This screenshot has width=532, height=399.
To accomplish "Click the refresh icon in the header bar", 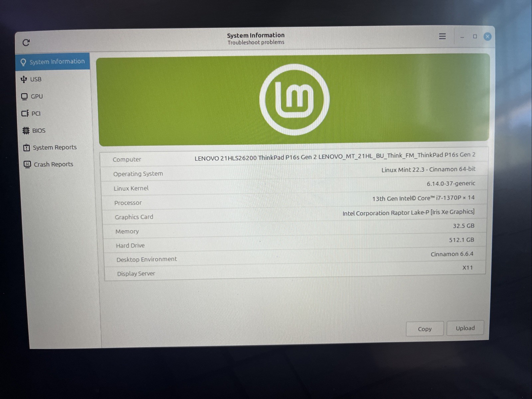I will 26,43.
